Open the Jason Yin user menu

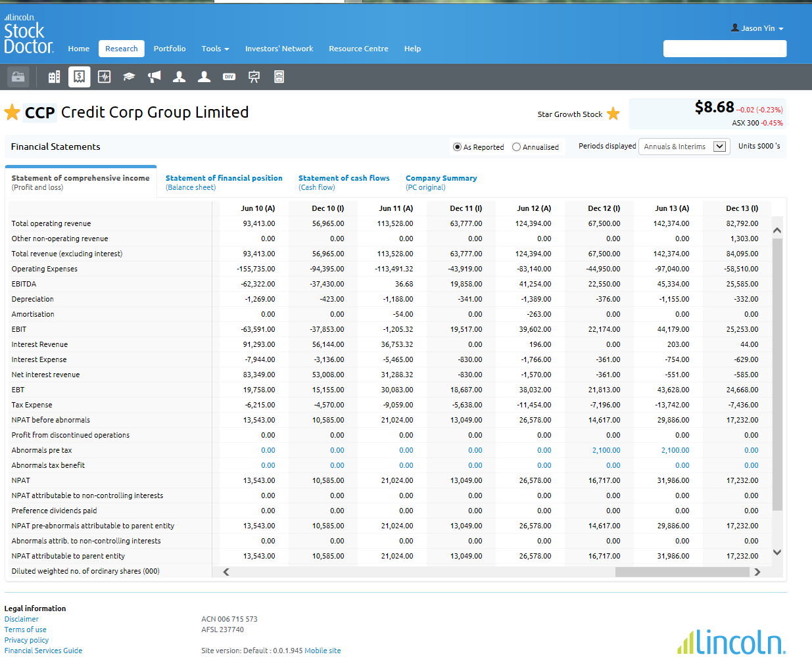(x=757, y=28)
